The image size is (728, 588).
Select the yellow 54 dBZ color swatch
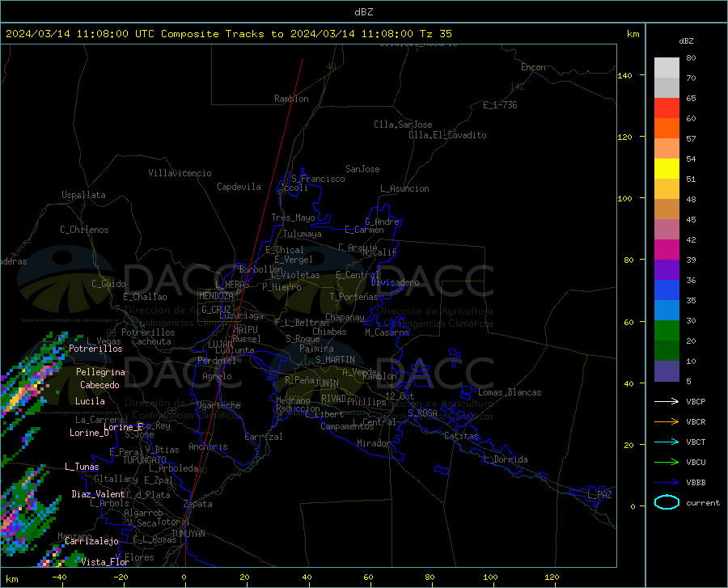tap(667, 169)
